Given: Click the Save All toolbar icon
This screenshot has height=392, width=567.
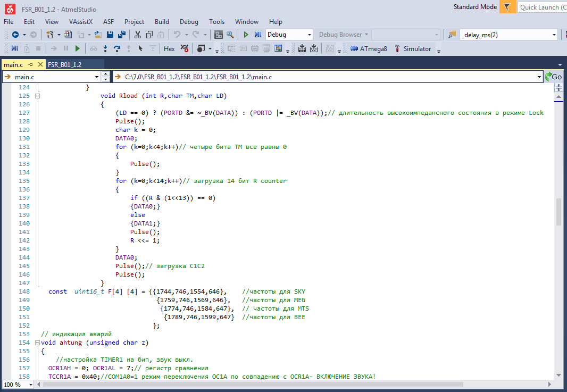Looking at the screenshot, I should 121,35.
